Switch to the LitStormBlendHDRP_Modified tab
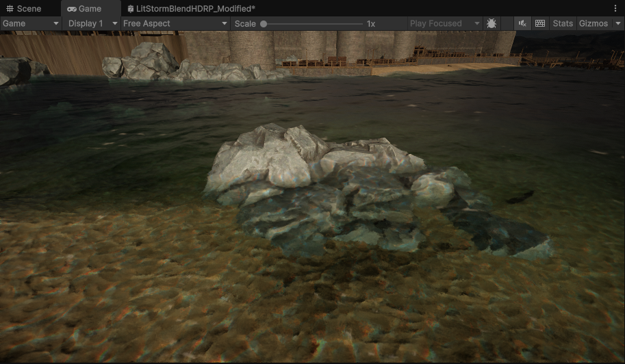Screen dimensions: 625x364 pos(195,9)
